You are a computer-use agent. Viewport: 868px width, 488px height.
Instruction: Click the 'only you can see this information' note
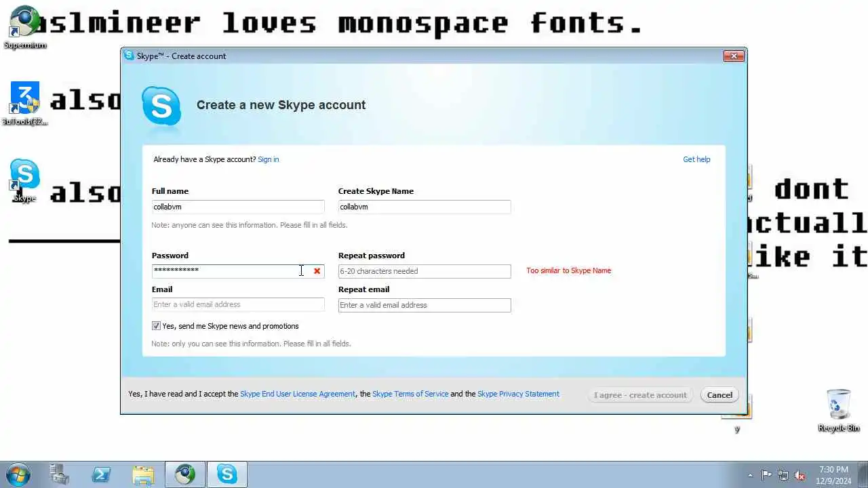click(x=251, y=344)
